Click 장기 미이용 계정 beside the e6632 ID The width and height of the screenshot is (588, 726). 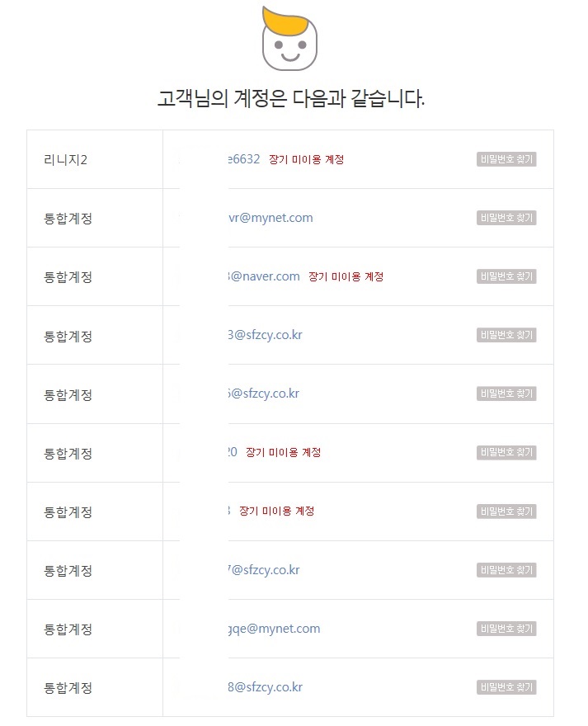pyautogui.click(x=306, y=159)
